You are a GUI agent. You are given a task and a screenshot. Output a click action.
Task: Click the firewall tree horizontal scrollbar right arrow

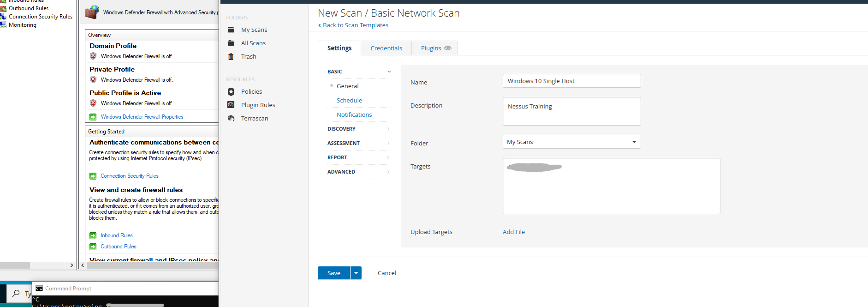coord(71,265)
